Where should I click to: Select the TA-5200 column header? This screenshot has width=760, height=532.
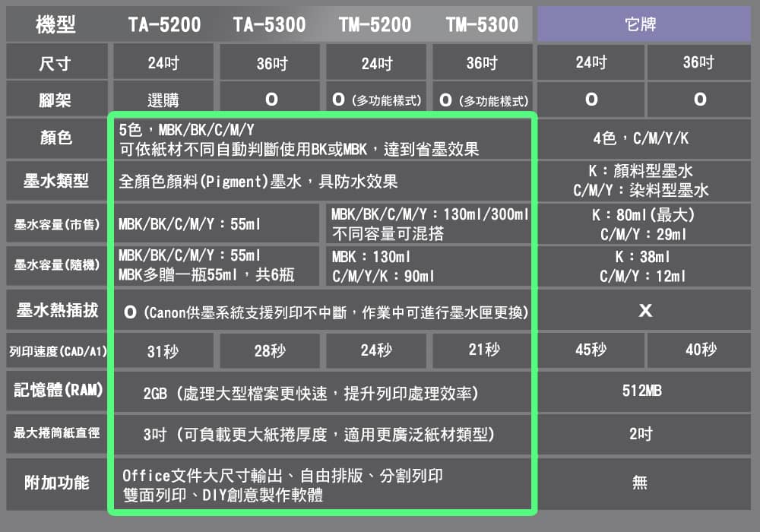coord(164,24)
